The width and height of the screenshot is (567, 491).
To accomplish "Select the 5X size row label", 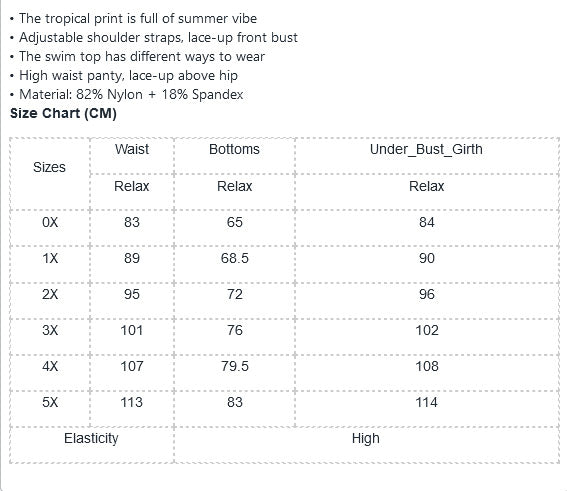I will pos(50,402).
